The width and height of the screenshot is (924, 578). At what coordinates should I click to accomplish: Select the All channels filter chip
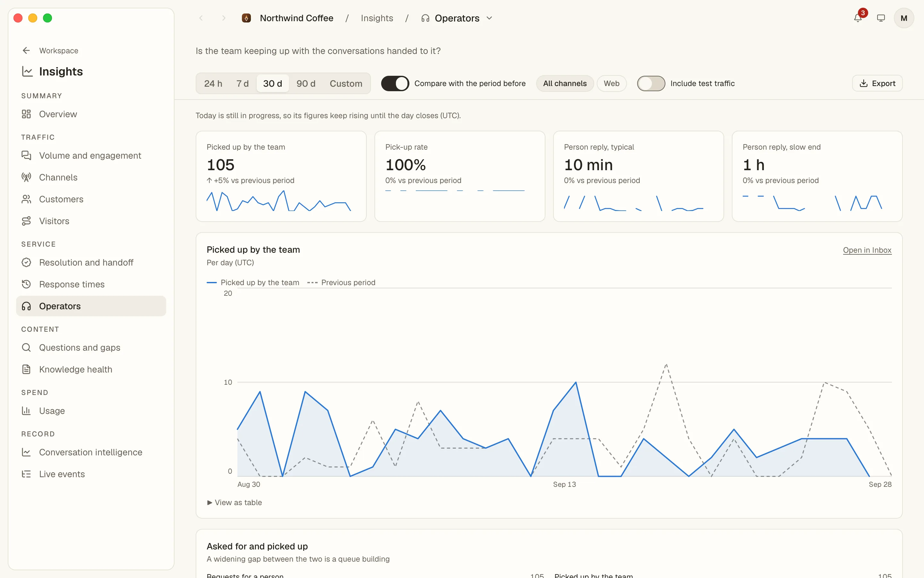(x=565, y=83)
